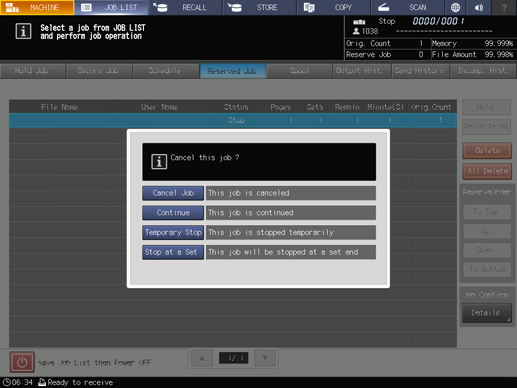The width and height of the screenshot is (517, 388).
Task: Click the Cancel Job button
Action: tap(173, 193)
